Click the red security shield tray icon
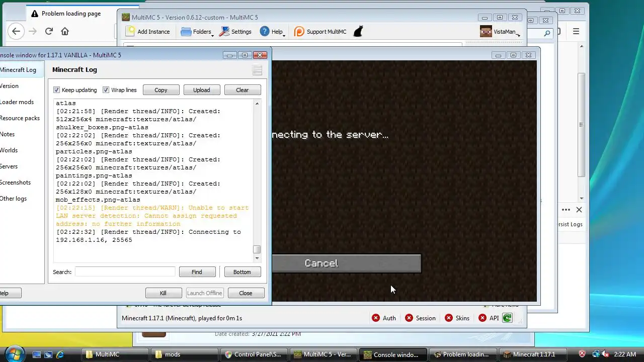Image resolution: width=644 pixels, height=362 pixels. pos(582,354)
